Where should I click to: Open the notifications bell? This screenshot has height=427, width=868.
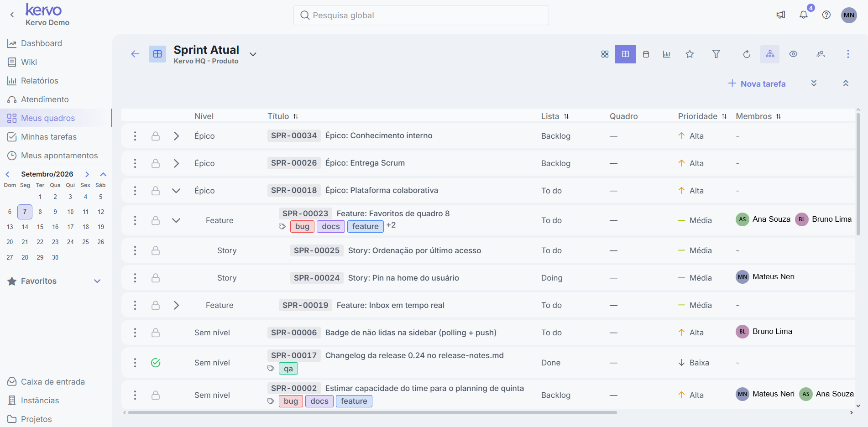coord(804,15)
